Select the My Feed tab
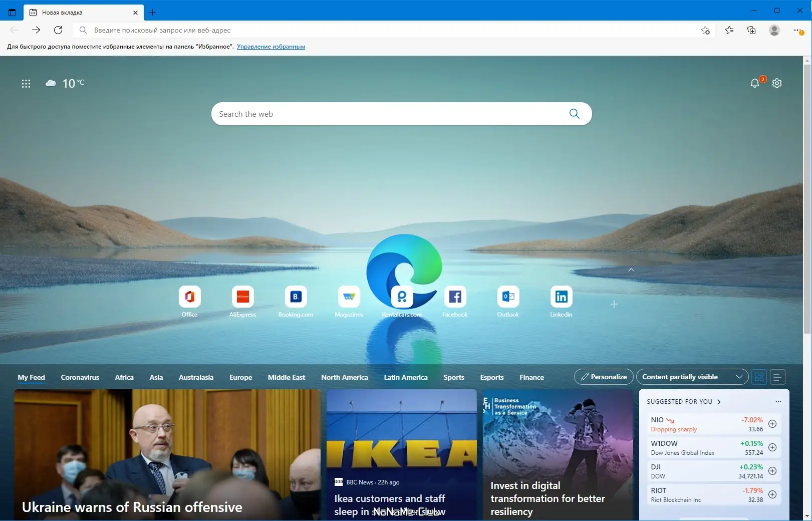 tap(31, 377)
